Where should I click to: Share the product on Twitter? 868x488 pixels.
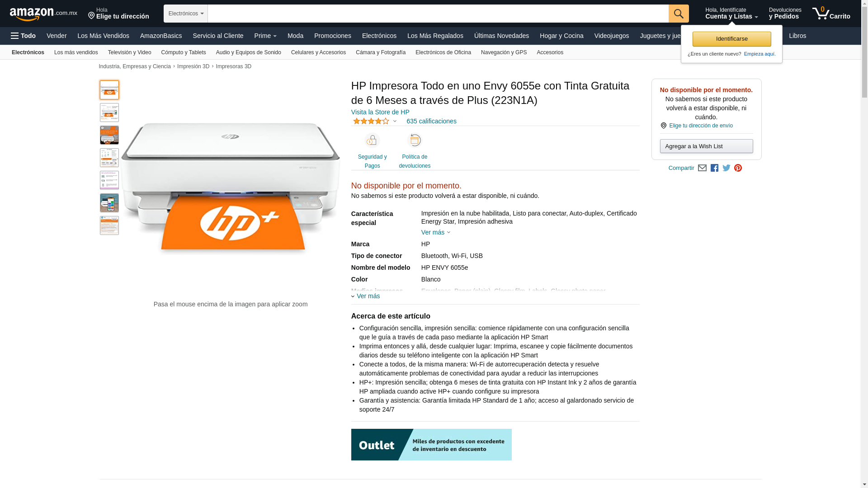pos(726,168)
